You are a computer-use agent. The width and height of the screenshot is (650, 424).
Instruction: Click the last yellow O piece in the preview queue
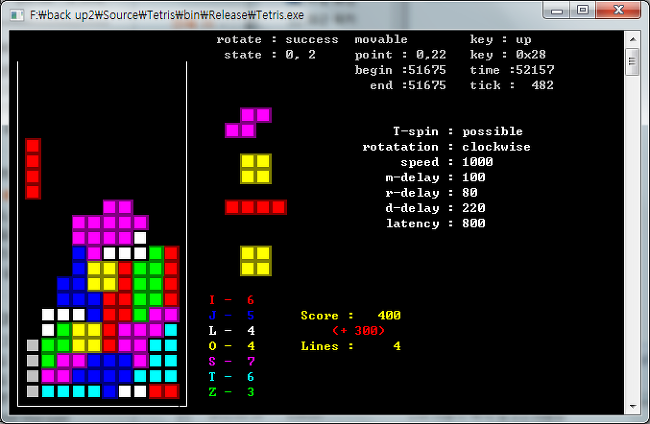click(256, 261)
